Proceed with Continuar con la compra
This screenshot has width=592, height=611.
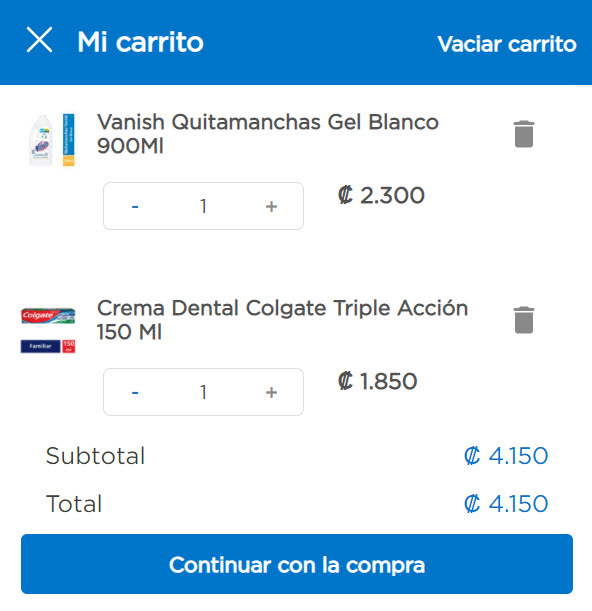pyautogui.click(x=297, y=564)
